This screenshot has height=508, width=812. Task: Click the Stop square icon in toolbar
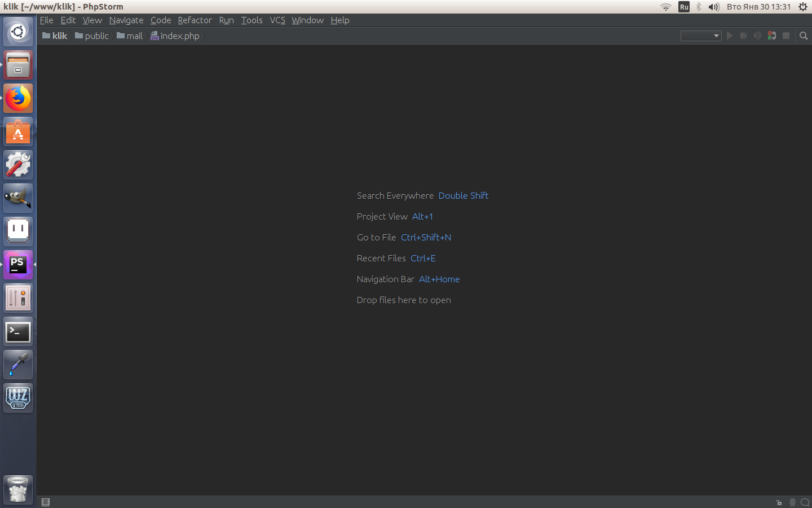[x=786, y=36]
